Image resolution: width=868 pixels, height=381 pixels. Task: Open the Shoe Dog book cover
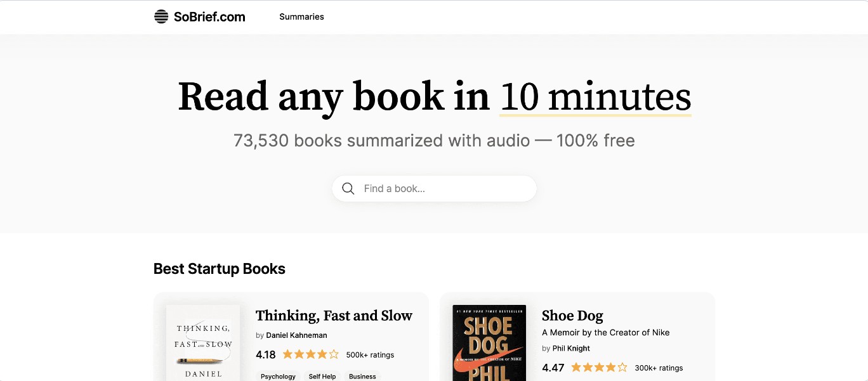(489, 343)
